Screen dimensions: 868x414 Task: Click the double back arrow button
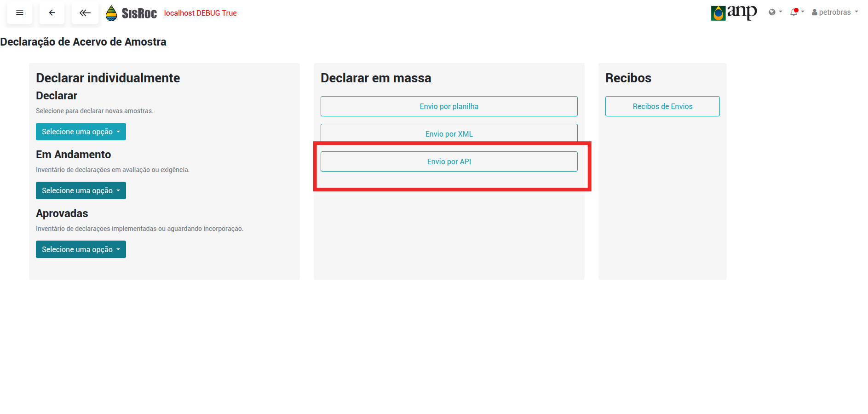pos(85,13)
